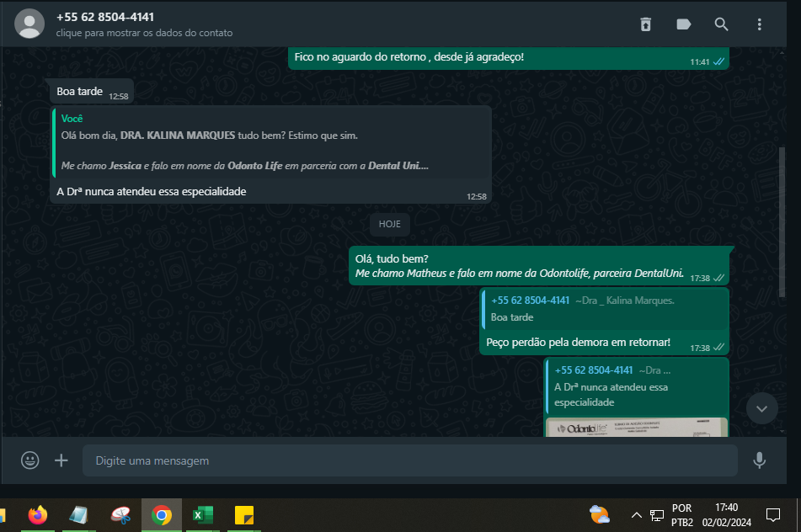Open the emoji picker smiley icon
This screenshot has width=801, height=532.
30,460
